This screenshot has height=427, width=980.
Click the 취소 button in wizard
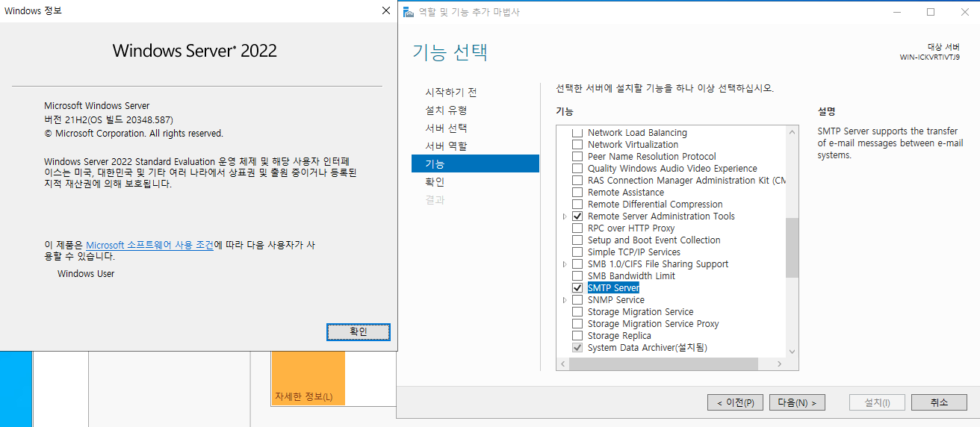939,402
